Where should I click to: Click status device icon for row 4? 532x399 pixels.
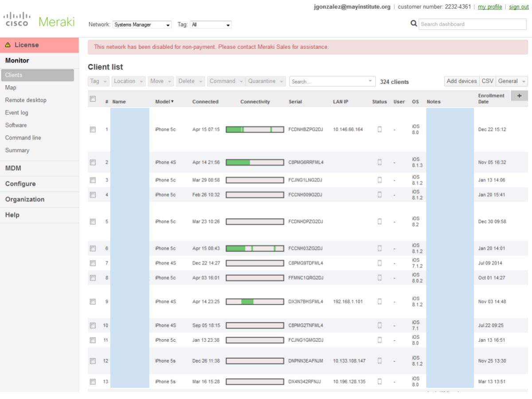click(379, 195)
